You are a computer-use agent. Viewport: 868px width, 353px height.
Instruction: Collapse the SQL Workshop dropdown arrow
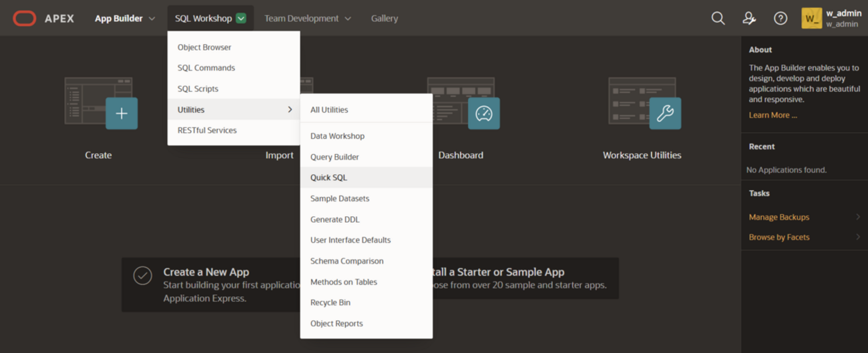click(241, 19)
